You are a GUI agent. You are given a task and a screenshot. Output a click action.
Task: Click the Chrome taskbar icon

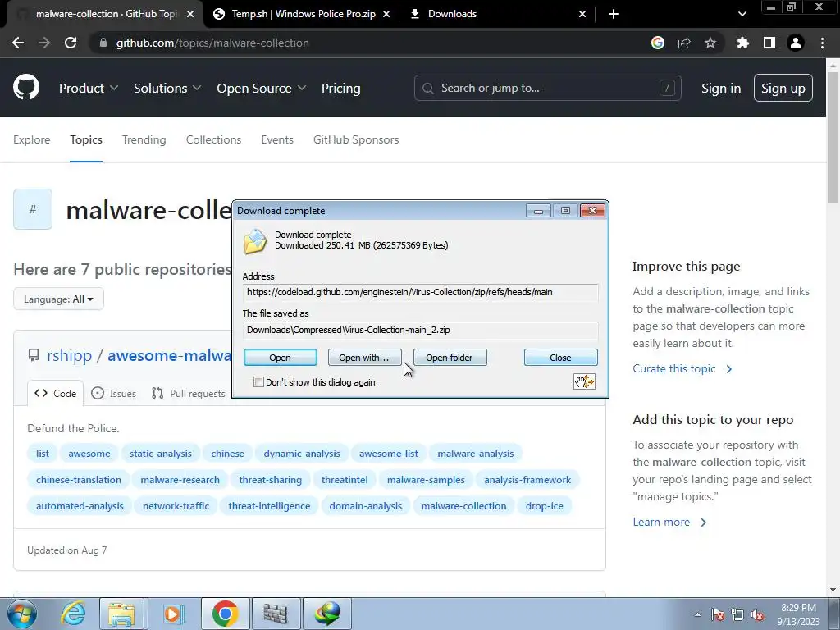pos(225,614)
